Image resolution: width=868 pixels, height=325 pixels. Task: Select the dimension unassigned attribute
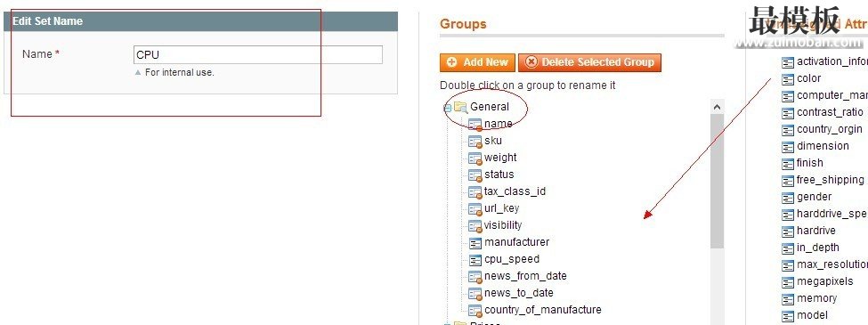(823, 146)
